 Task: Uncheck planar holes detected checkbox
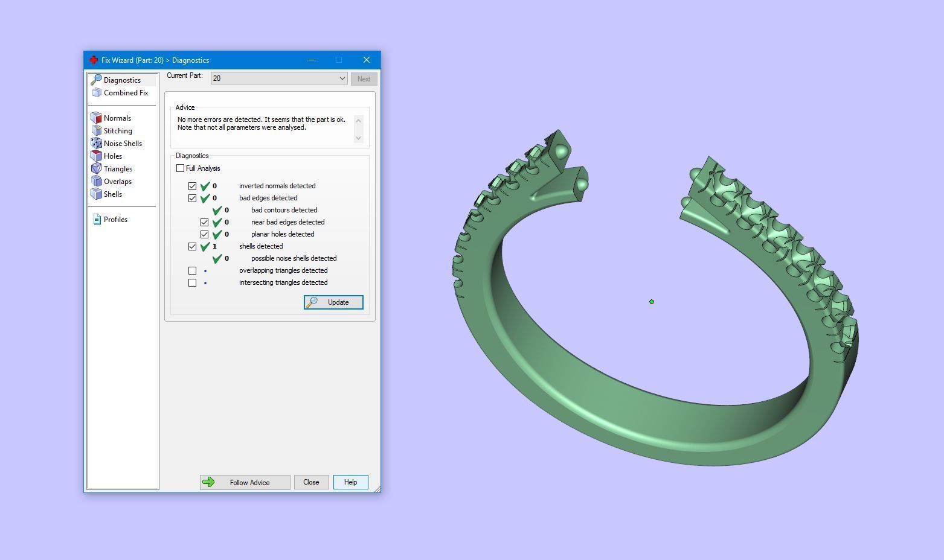tap(204, 234)
